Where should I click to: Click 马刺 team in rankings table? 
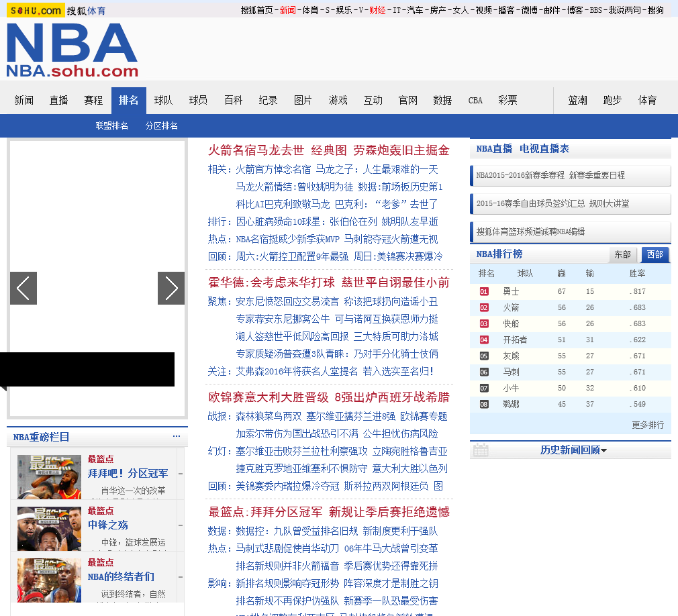pyautogui.click(x=511, y=372)
